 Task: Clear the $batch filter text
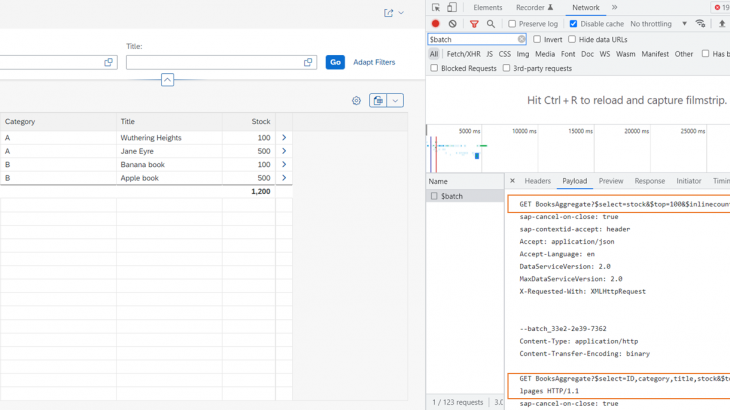(x=521, y=40)
